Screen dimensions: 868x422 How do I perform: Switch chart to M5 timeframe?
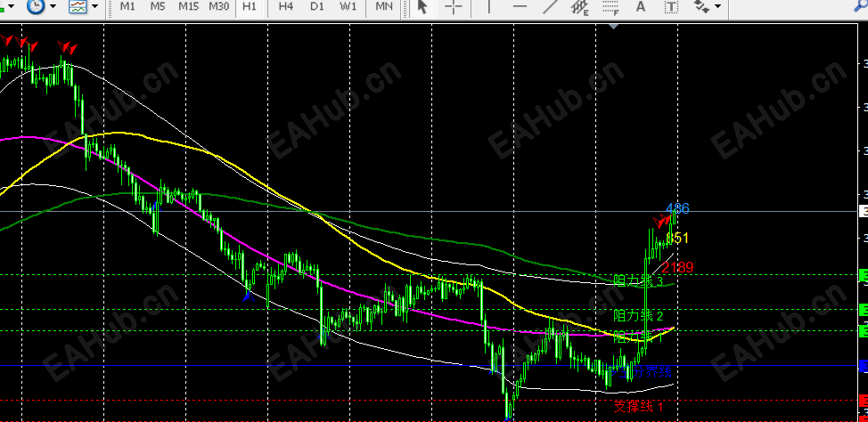click(158, 6)
